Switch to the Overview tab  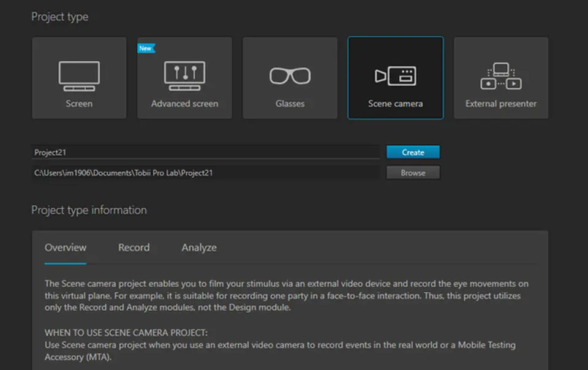click(x=66, y=248)
